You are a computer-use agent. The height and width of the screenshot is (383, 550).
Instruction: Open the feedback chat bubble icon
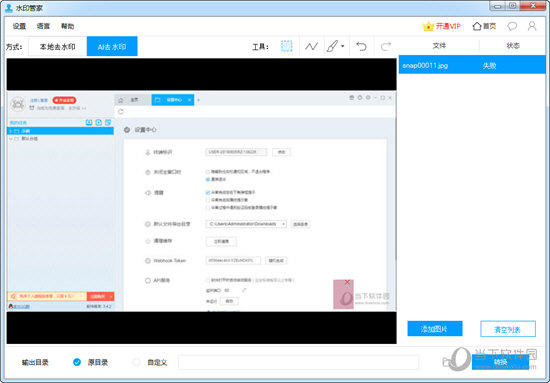point(512,26)
